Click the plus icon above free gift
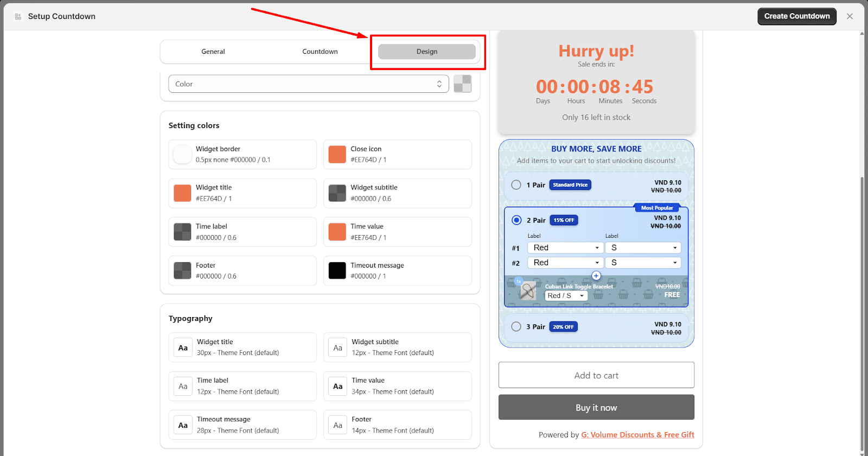Screen dimensions: 868x456 tap(596, 276)
